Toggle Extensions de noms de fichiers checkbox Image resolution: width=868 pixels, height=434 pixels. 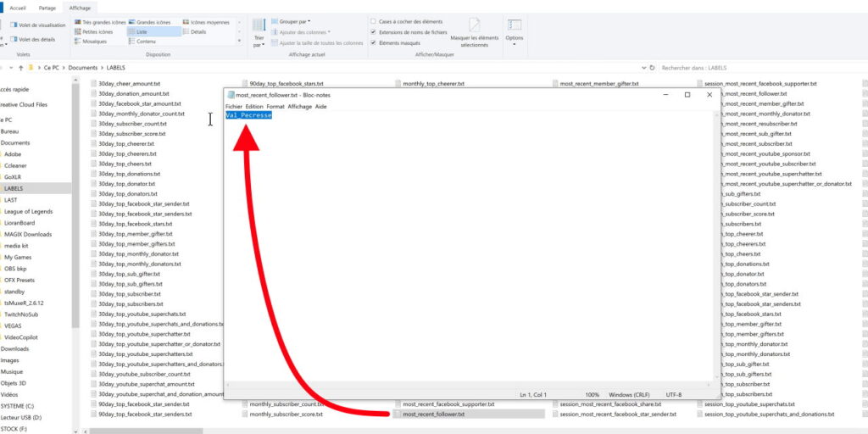(x=374, y=32)
